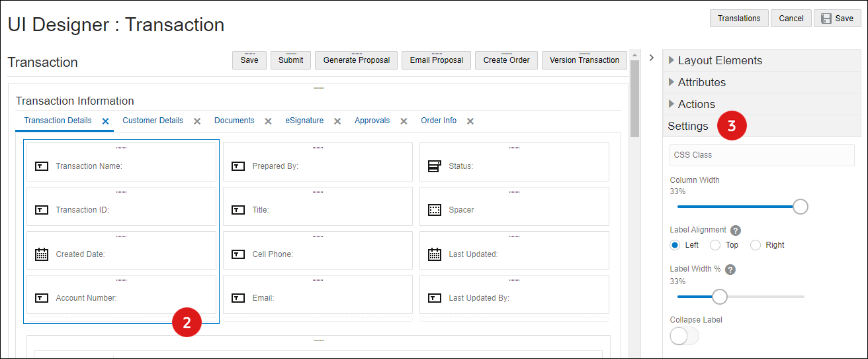Click the Email text field icon
The width and height of the screenshot is (868, 359).
point(238,298)
